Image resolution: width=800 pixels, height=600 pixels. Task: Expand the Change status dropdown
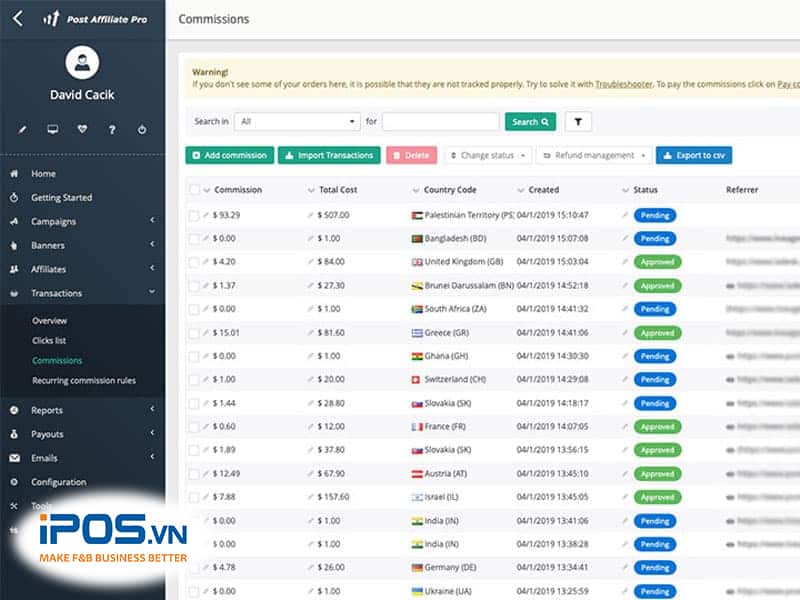click(x=488, y=156)
